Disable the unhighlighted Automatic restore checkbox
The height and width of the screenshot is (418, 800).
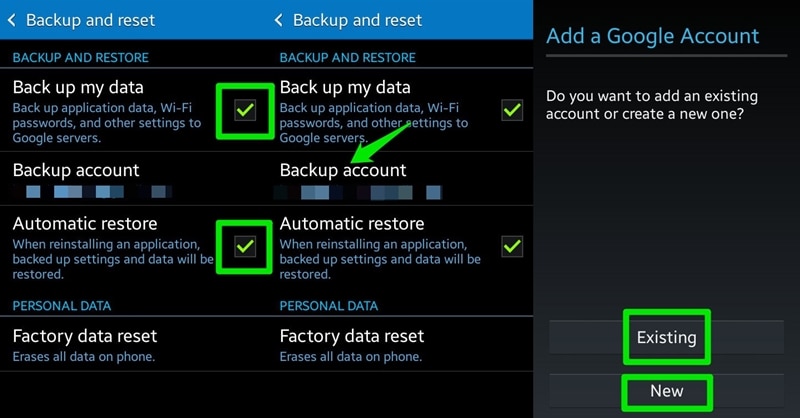click(512, 245)
